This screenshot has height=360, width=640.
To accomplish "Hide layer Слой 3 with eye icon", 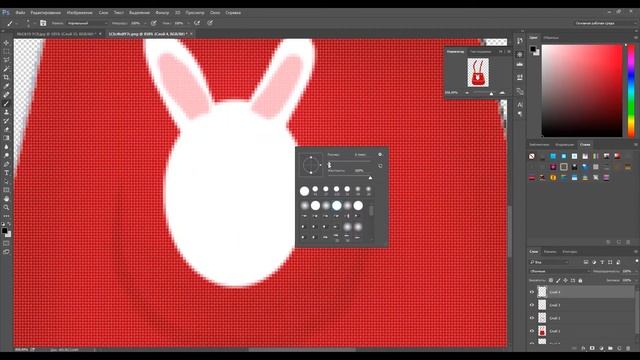I will pos(532,305).
